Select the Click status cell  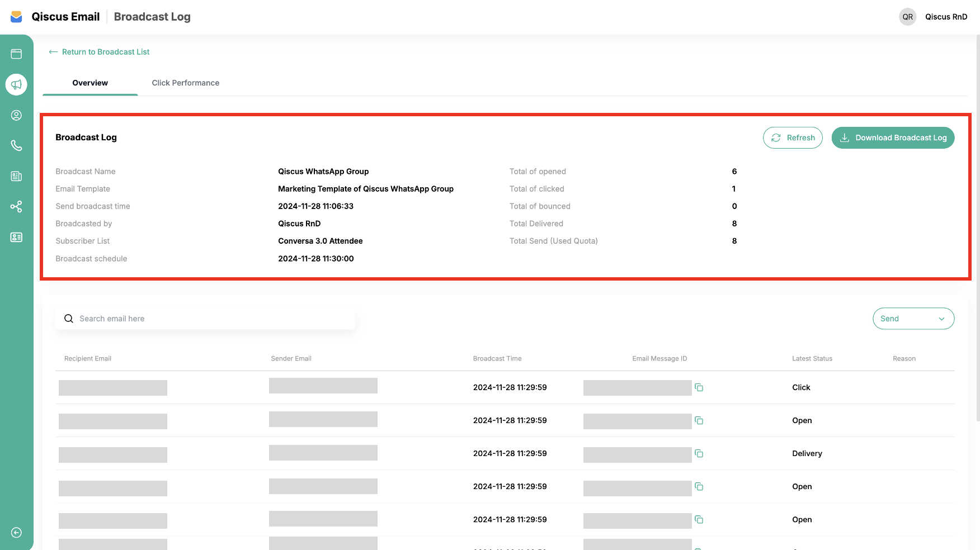pos(801,387)
